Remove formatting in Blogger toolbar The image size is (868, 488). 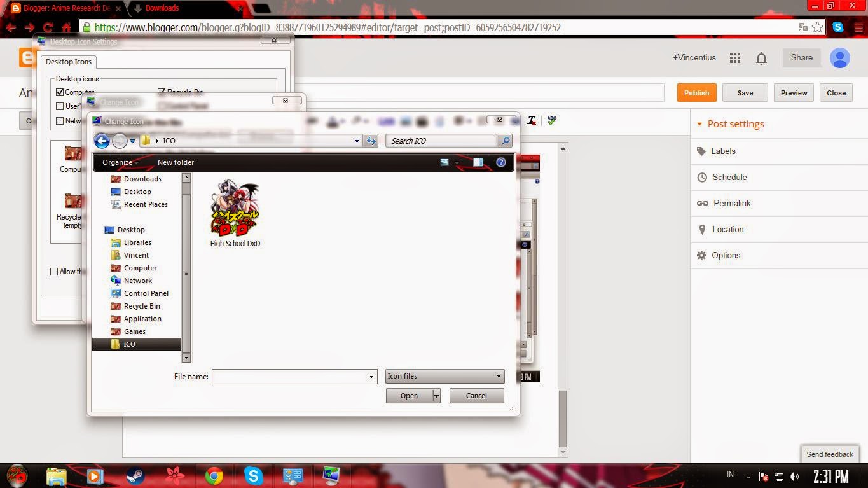coord(532,120)
